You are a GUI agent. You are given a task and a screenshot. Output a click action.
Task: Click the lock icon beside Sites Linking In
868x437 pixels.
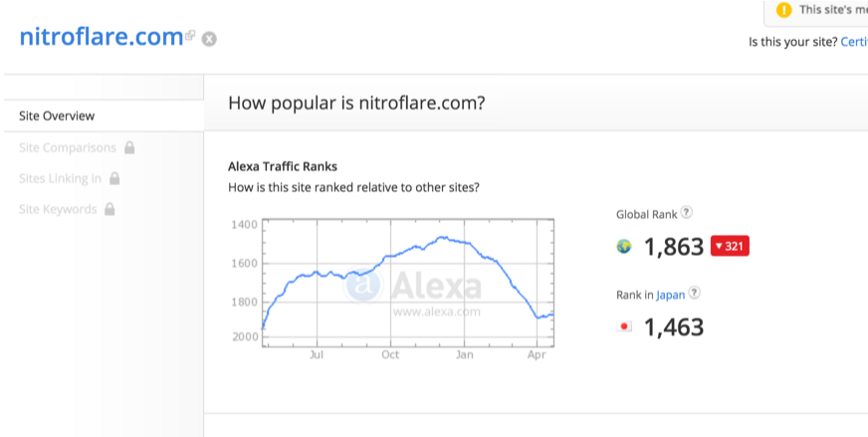[114, 179]
